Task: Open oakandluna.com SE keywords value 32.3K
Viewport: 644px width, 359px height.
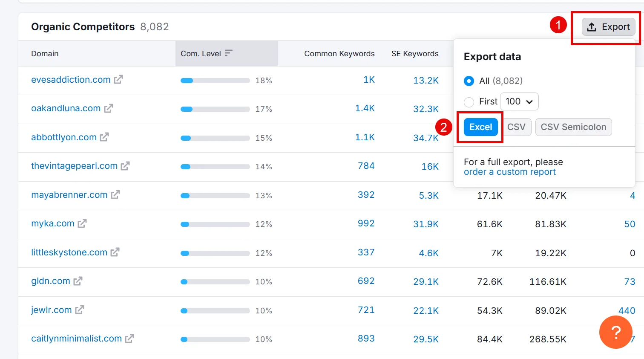Action: [426, 109]
